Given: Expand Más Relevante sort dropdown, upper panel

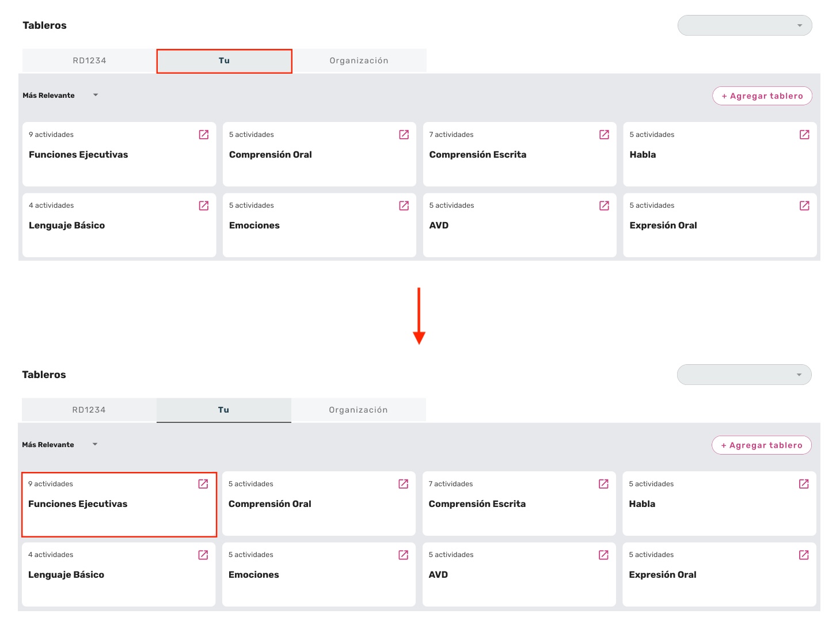Looking at the screenshot, I should (x=60, y=96).
